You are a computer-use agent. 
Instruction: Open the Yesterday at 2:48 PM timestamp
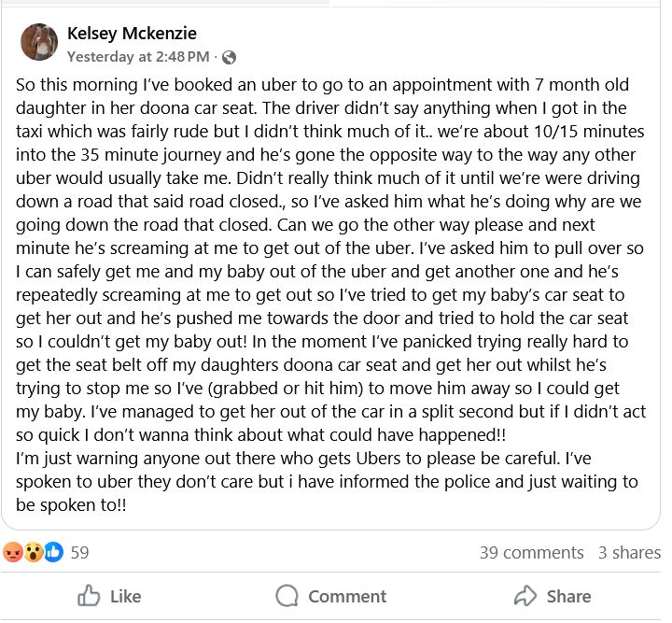tap(138, 57)
